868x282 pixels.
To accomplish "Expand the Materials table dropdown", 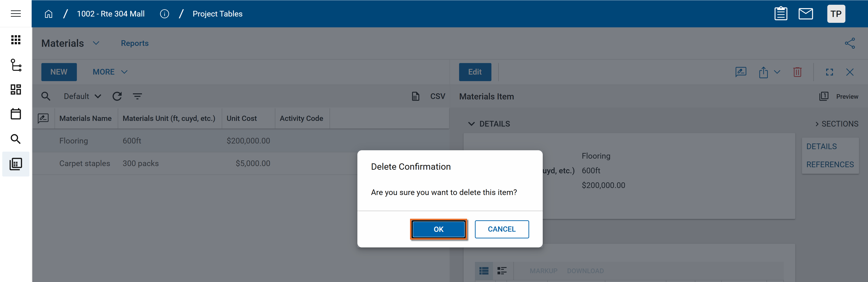I will pos(96,43).
